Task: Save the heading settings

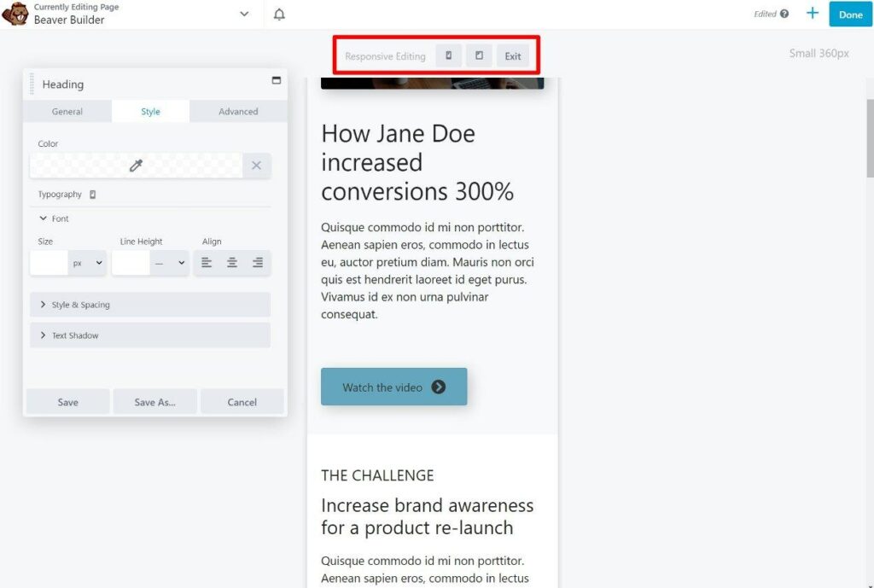Action: [x=68, y=402]
